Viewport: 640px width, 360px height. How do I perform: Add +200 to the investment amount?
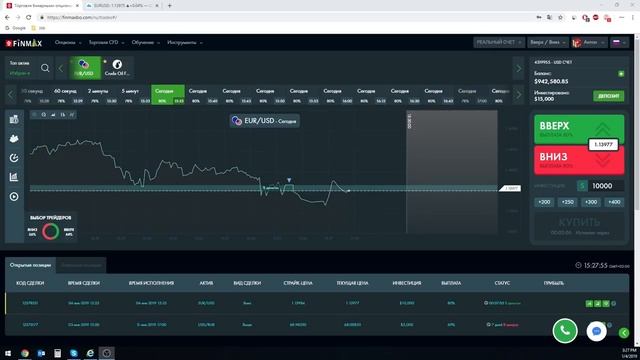click(544, 202)
